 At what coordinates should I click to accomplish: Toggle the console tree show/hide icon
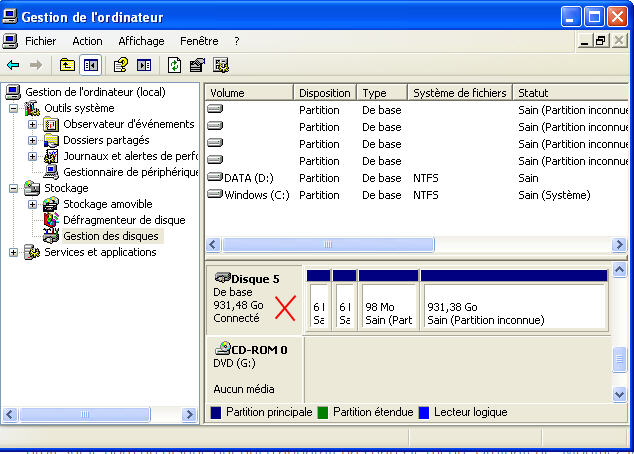pyautogui.click(x=91, y=65)
